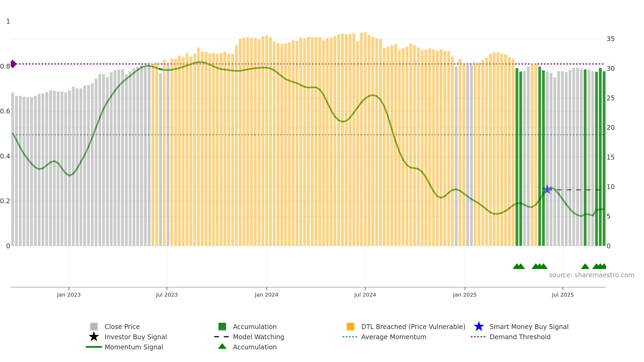Click the gray Close Price legend square
This screenshot has width=644, height=362.
94,327
